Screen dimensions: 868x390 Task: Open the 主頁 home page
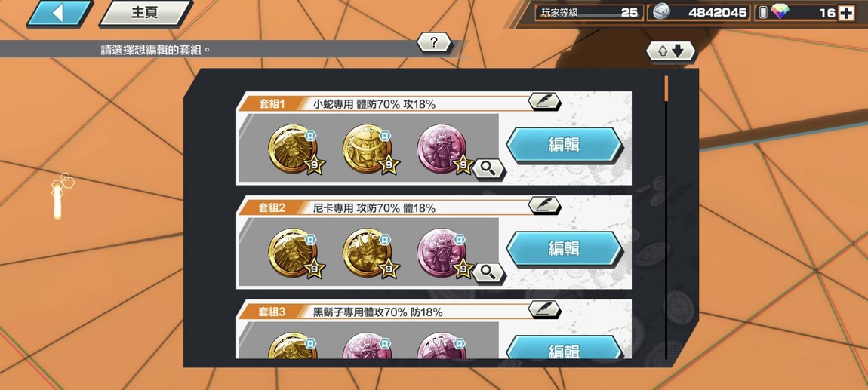pyautogui.click(x=146, y=14)
